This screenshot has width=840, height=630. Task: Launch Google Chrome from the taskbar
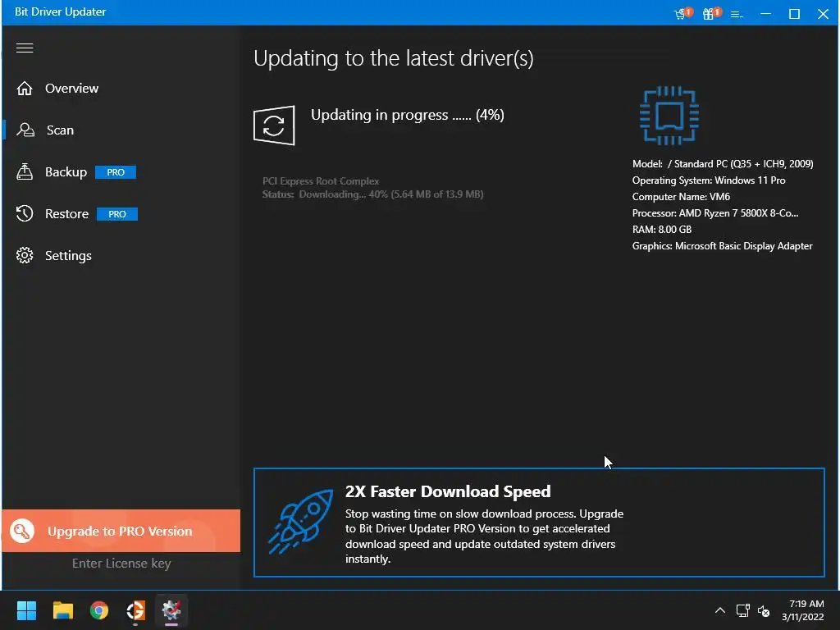pos(99,610)
